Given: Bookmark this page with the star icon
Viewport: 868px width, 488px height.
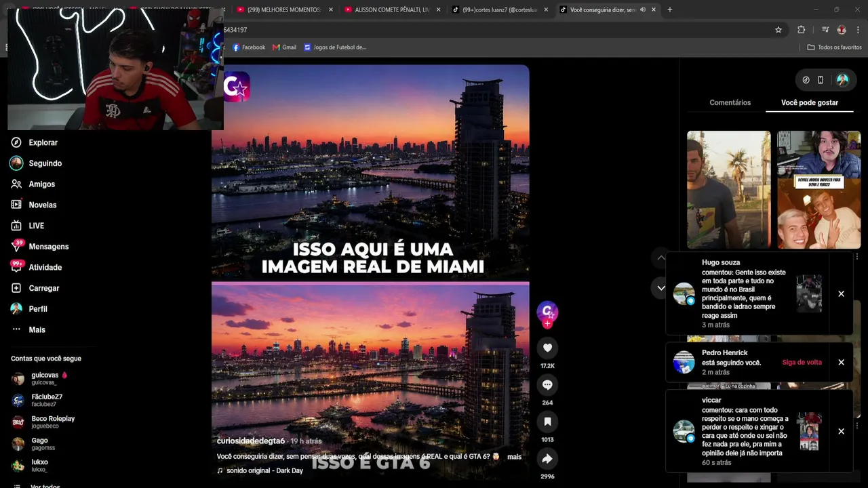Looking at the screenshot, I should pos(778,30).
